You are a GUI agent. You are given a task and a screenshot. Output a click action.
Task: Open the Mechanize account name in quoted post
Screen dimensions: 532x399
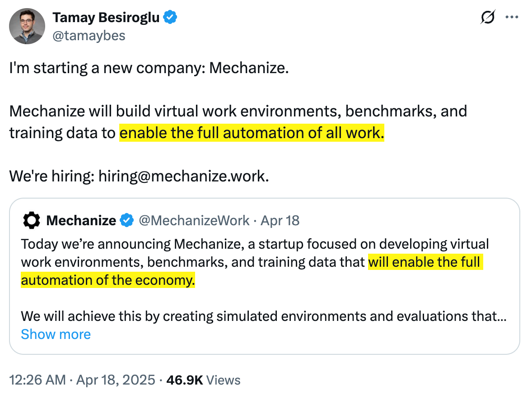pos(81,220)
